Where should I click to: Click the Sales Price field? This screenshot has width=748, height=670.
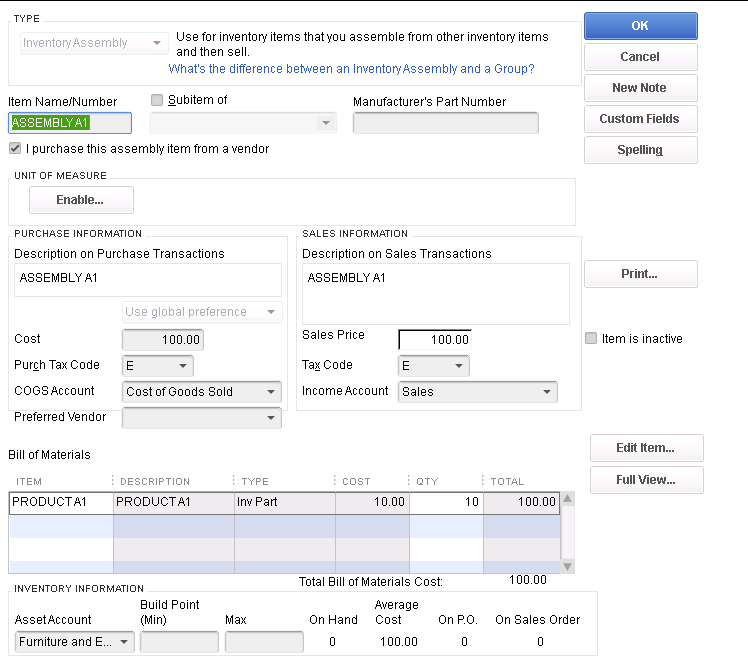click(435, 340)
